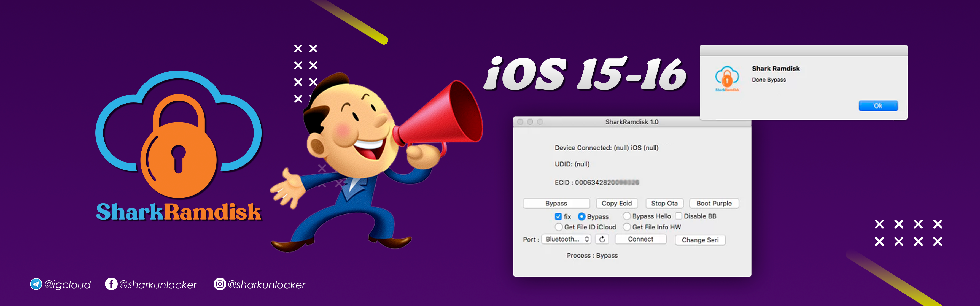Click the Change Seri button
The width and height of the screenshot is (980, 306).
(700, 240)
